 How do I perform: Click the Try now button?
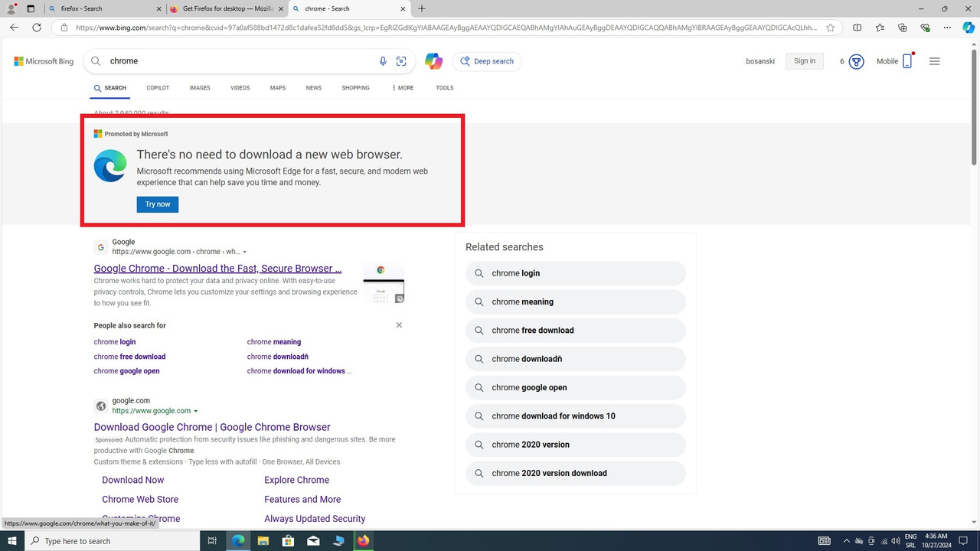click(x=158, y=204)
